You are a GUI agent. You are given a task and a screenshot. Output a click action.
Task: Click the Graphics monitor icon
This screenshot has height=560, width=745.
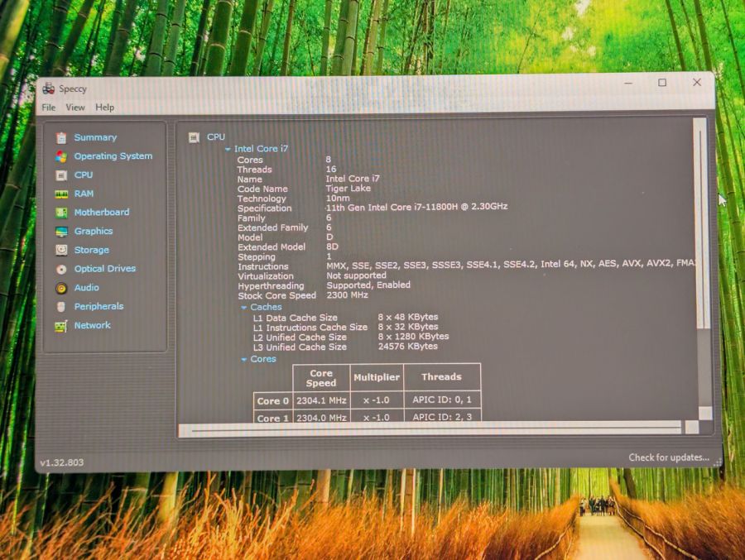[x=61, y=232]
